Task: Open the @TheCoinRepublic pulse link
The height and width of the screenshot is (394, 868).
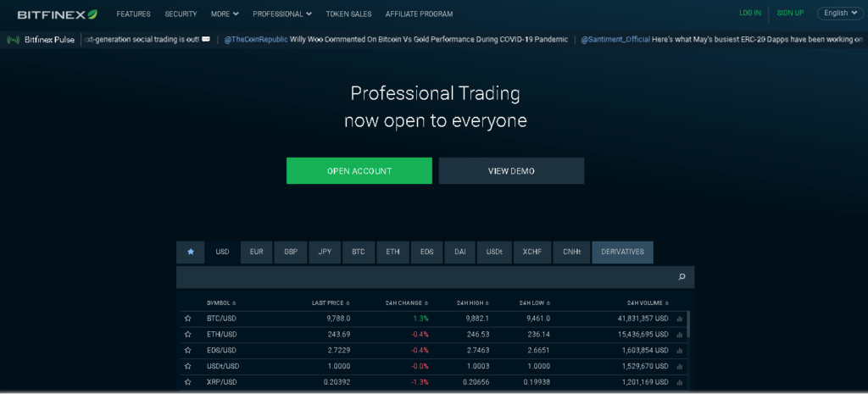Action: (256, 40)
